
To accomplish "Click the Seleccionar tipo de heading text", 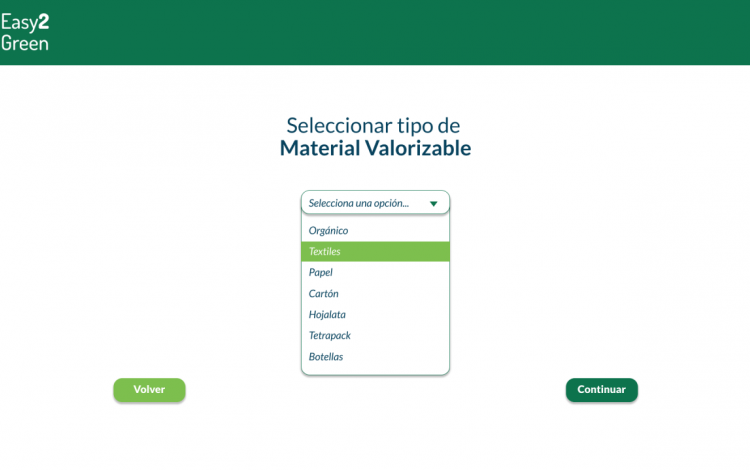I will [373, 126].
